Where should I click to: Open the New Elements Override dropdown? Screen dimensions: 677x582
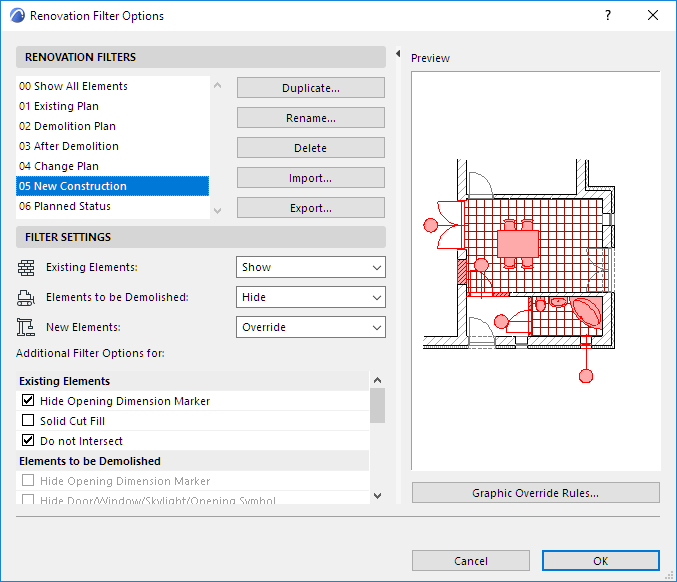pos(311,327)
